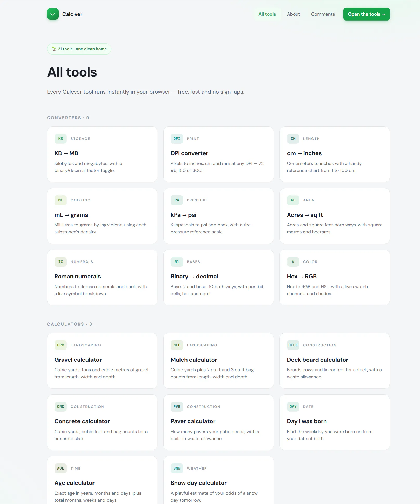Click the NUMERALS category label
The height and width of the screenshot is (504, 420).
click(82, 262)
